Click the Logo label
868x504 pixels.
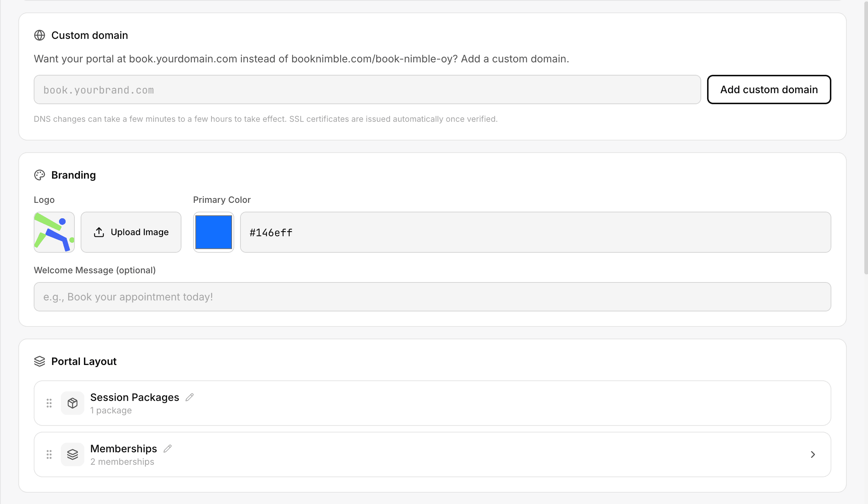click(44, 200)
